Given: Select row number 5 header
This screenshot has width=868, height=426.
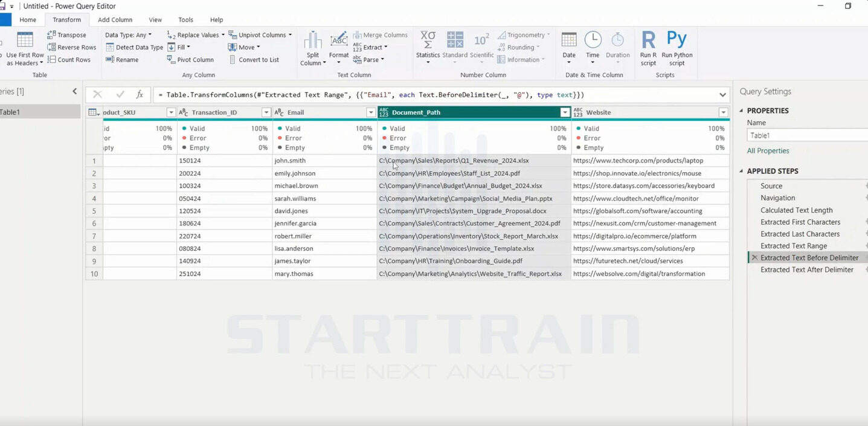Looking at the screenshot, I should [x=94, y=211].
